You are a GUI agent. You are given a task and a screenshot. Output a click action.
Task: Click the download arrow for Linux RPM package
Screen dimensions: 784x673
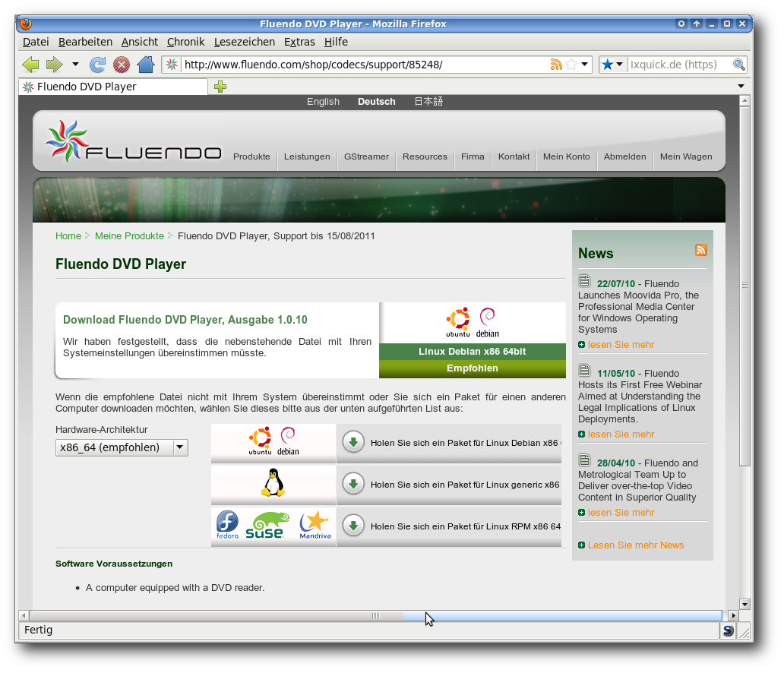click(x=353, y=526)
